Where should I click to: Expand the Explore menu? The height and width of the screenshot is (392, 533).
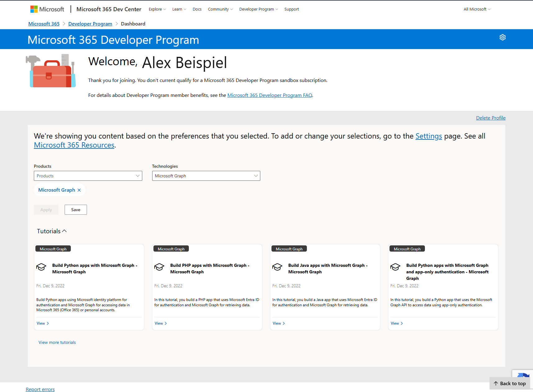[x=157, y=9]
